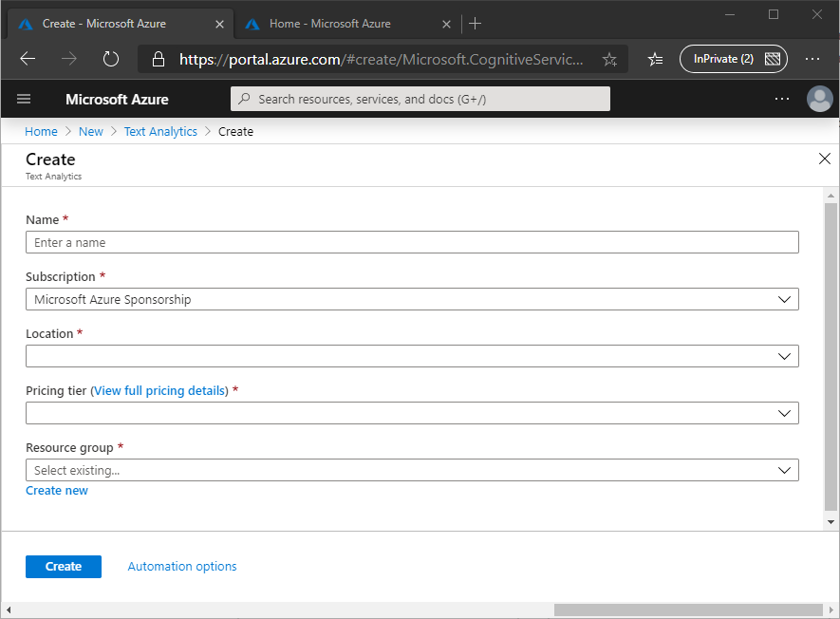The image size is (840, 619).
Task: Click the Name input field
Action: [412, 243]
